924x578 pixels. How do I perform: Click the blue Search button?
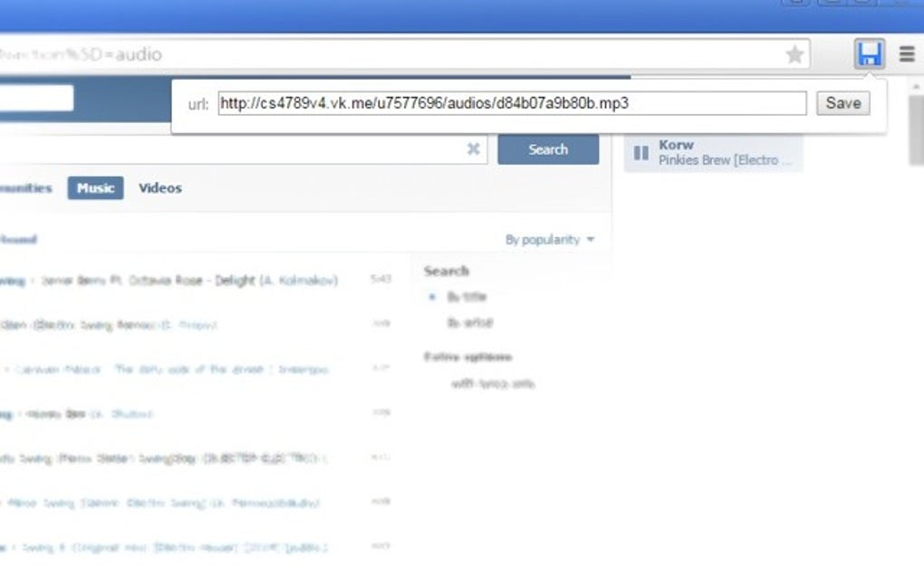(x=547, y=149)
